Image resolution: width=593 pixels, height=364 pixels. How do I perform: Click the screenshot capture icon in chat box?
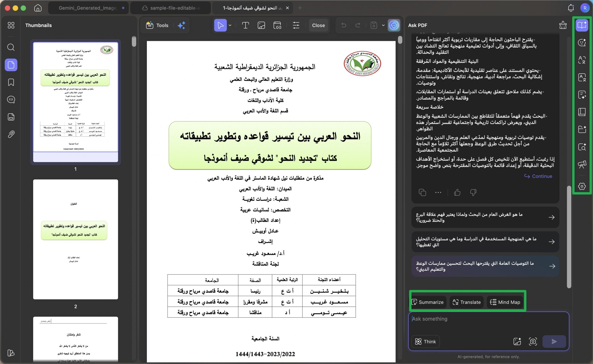pyautogui.click(x=533, y=341)
